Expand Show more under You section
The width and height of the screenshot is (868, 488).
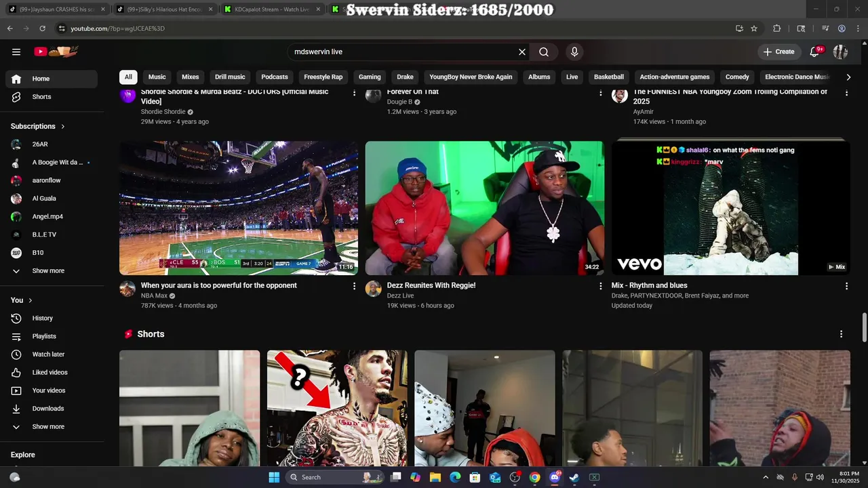click(x=52, y=427)
